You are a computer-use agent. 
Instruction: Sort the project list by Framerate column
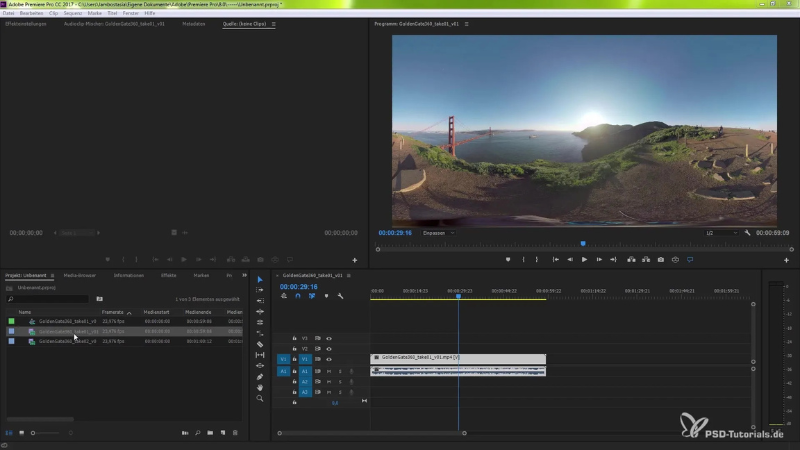112,312
